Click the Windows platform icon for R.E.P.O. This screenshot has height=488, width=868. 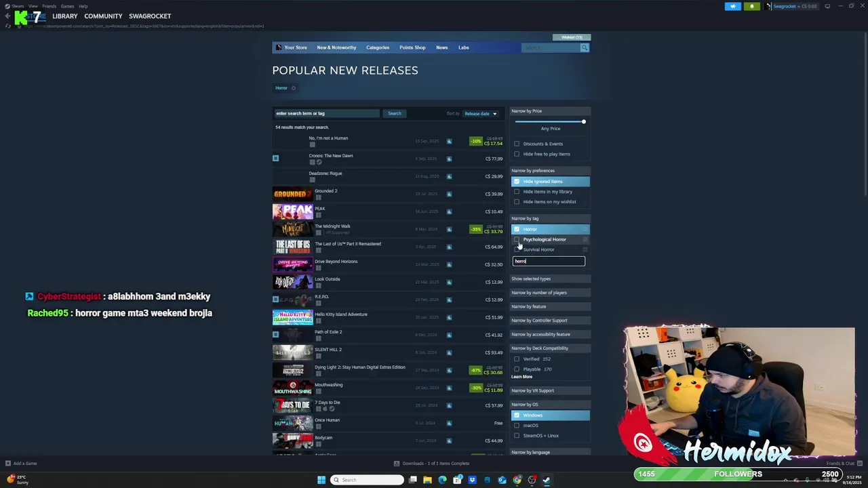coord(318,303)
